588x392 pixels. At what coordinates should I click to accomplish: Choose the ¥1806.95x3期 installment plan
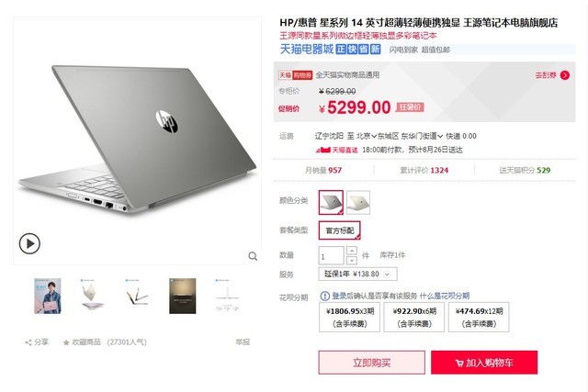(x=350, y=317)
